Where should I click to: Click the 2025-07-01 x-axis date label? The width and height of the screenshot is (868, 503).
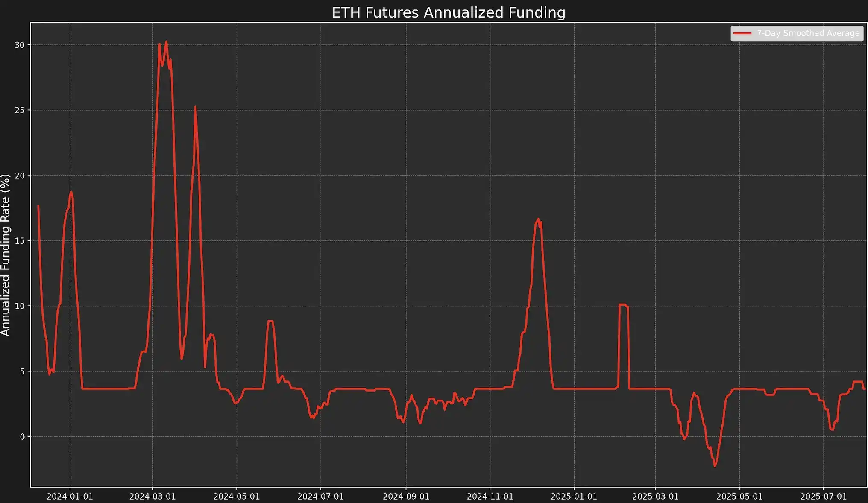(823, 497)
